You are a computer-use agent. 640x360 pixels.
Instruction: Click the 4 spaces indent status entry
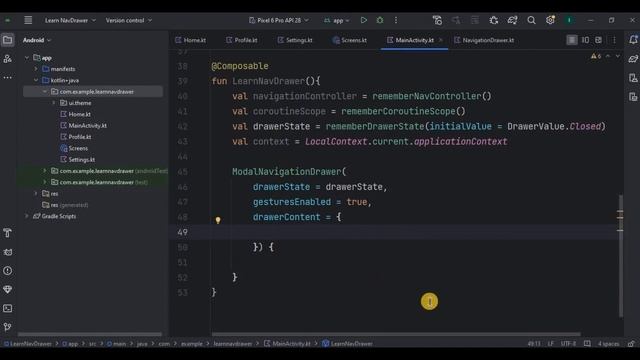(608, 344)
